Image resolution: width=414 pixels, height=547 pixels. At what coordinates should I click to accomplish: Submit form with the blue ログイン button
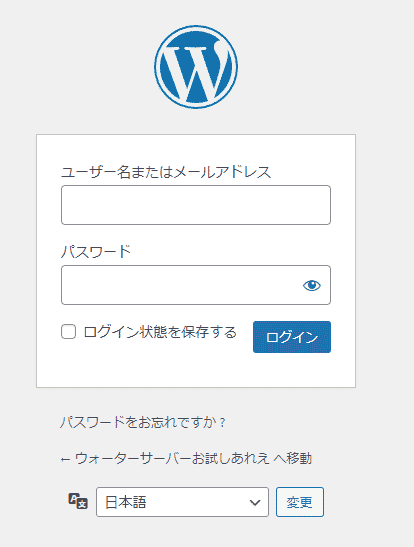coord(292,337)
